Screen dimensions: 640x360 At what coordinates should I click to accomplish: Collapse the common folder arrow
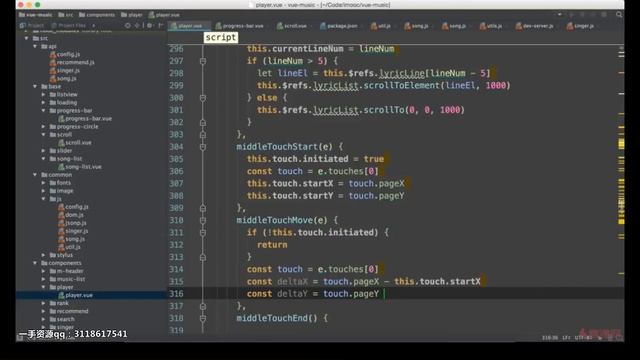[x=35, y=175]
